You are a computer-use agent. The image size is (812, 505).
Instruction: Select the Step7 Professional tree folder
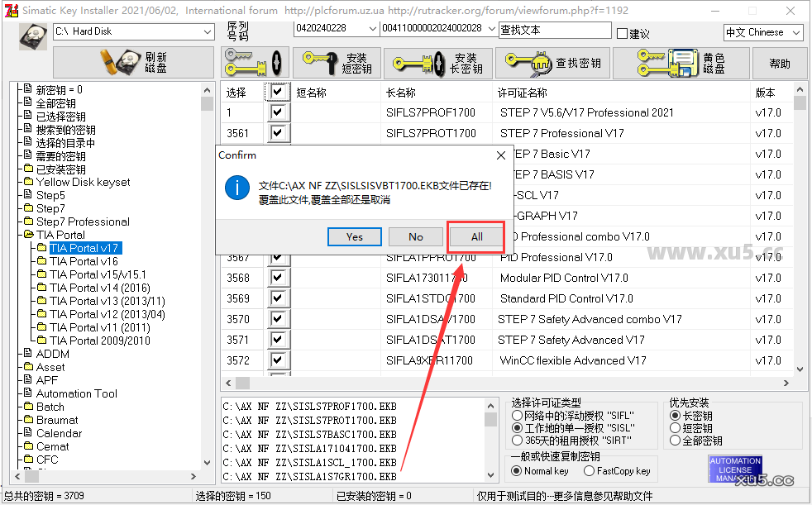83,222
